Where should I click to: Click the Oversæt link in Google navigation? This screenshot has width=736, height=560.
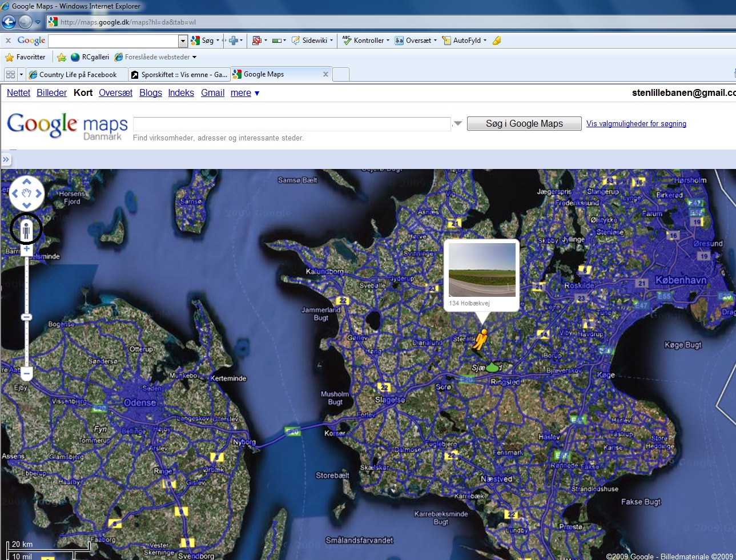115,92
